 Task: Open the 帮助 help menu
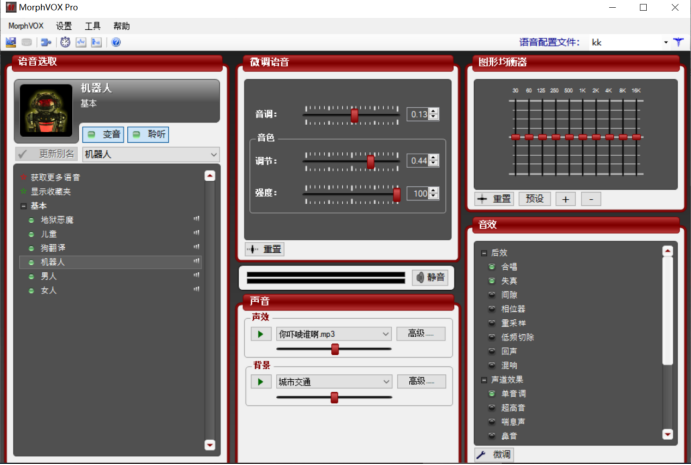click(x=121, y=26)
